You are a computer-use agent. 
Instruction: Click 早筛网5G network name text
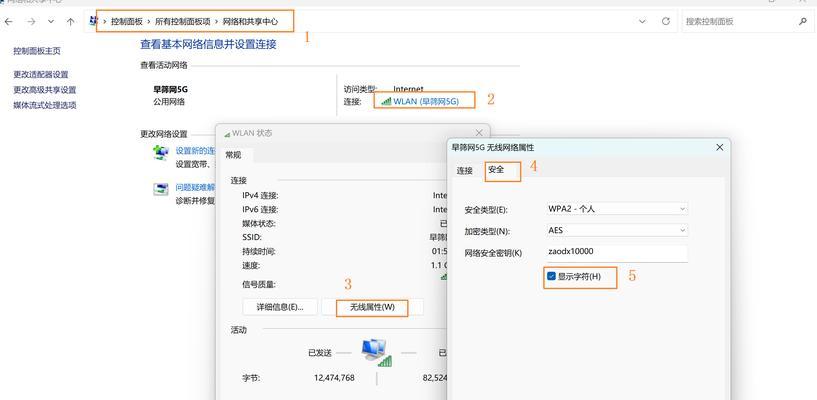tap(170, 90)
